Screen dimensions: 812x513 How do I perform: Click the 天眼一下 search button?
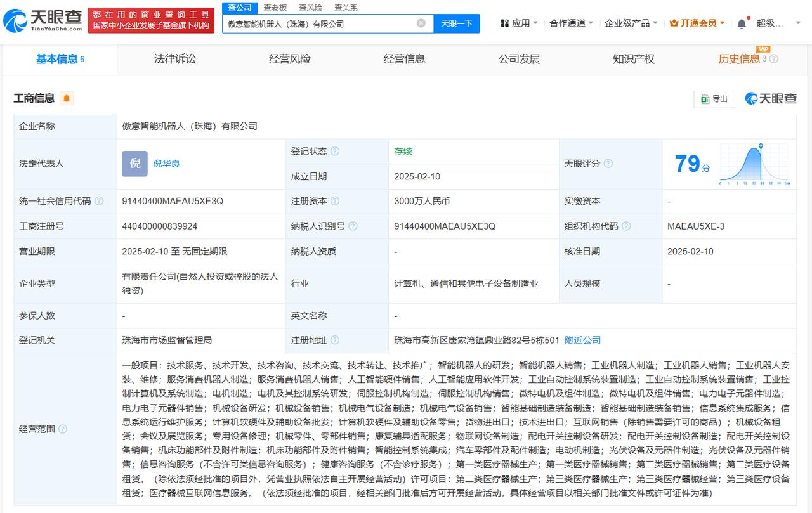[457, 23]
